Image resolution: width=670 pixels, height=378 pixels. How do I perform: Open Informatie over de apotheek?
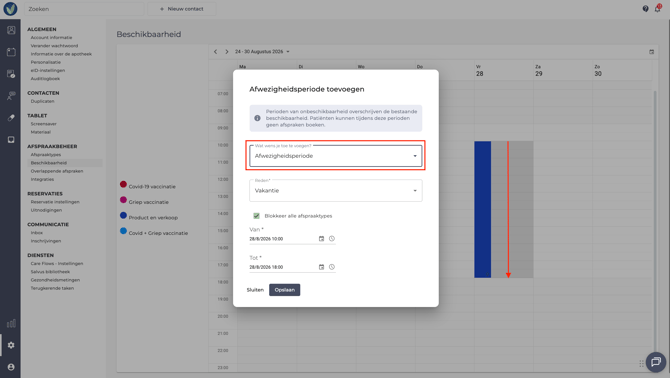[x=61, y=54]
